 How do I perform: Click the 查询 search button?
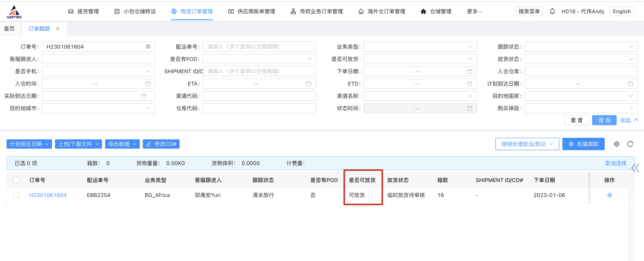coord(604,120)
